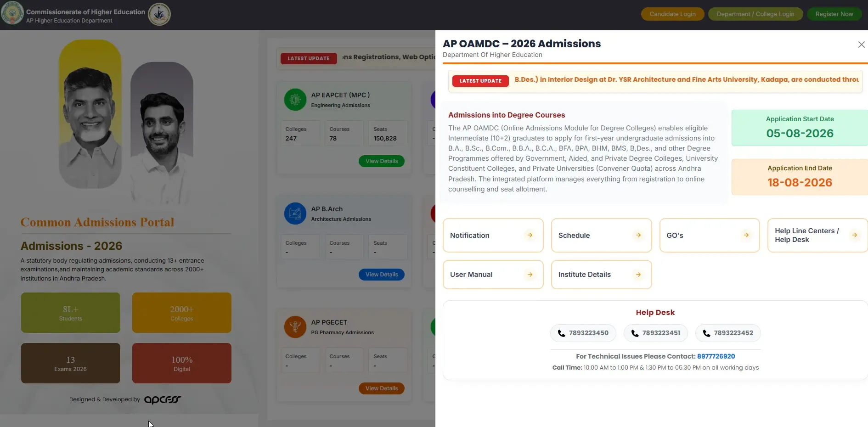Click the 'Common Admissions Portal' heading
Viewport: 868px width, 427px height.
(97, 222)
